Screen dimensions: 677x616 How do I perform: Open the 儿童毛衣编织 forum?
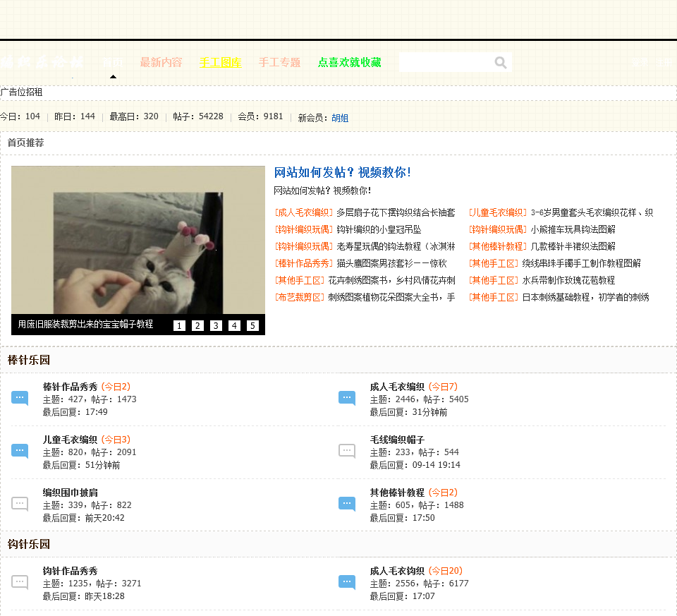pyautogui.click(x=71, y=440)
